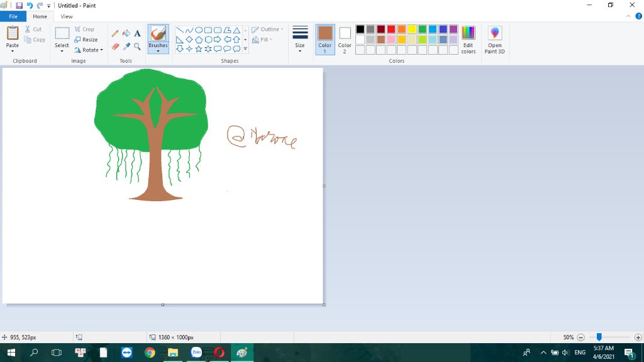This screenshot has height=362, width=644.
Task: Select the Pencil tool
Action: coord(115,34)
